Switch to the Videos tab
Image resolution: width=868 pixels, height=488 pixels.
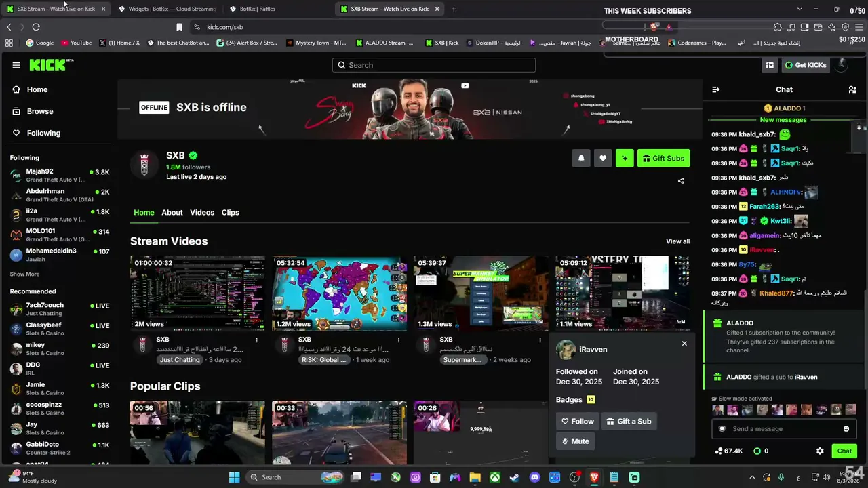202,212
